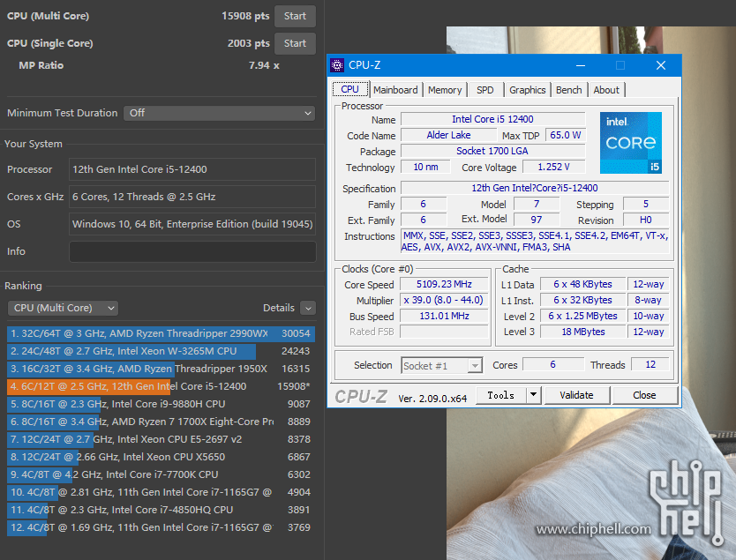Click the 15908 pts multi core score
This screenshot has width=736, height=560.
tap(245, 16)
